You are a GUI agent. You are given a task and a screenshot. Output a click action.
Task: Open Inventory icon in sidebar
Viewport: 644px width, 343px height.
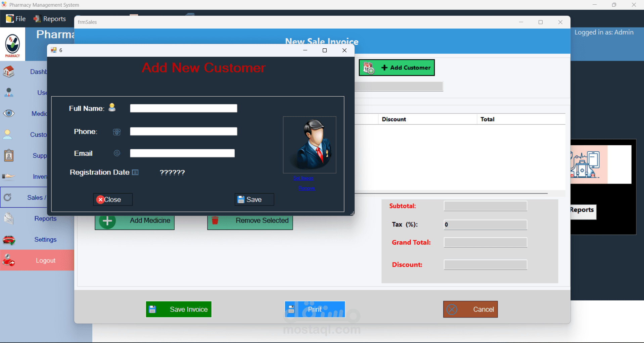(9, 176)
